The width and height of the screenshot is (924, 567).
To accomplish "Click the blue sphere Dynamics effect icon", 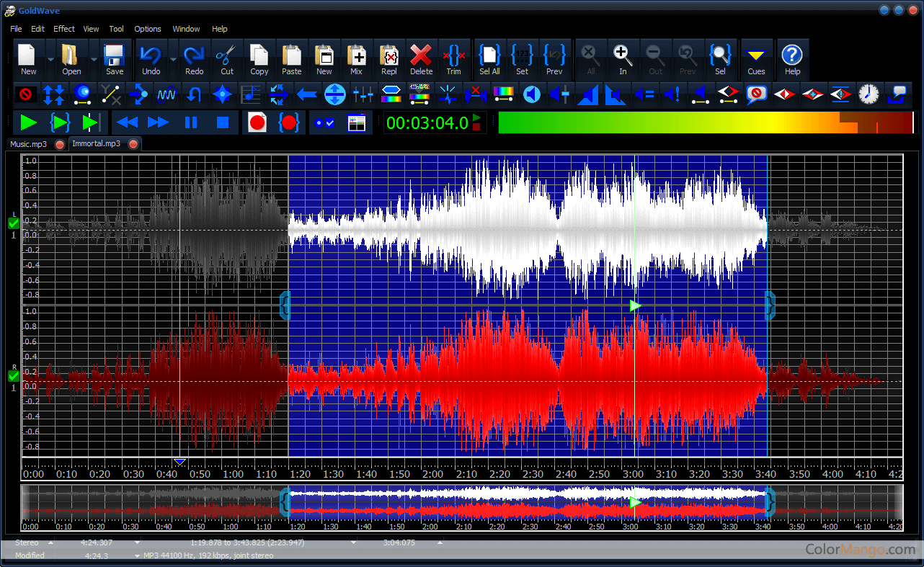I will (x=82, y=94).
